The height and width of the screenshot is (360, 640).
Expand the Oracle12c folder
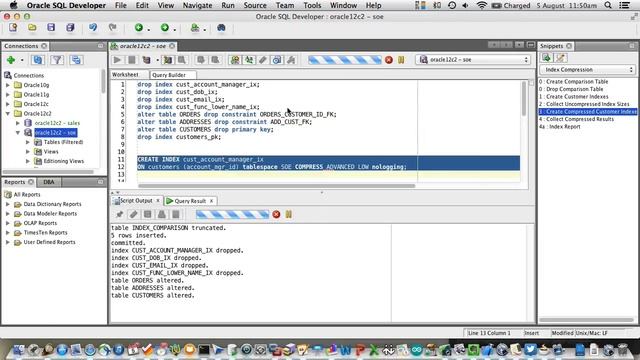pyautogui.click(x=8, y=104)
